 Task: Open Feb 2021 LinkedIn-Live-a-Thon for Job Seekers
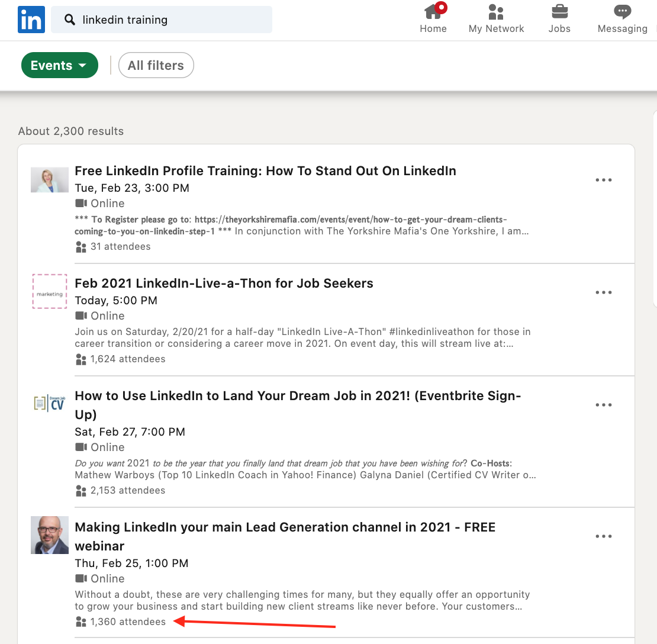coord(224,284)
